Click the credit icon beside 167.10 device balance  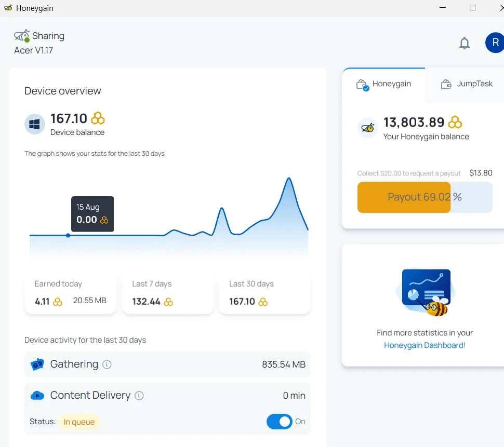click(x=98, y=118)
